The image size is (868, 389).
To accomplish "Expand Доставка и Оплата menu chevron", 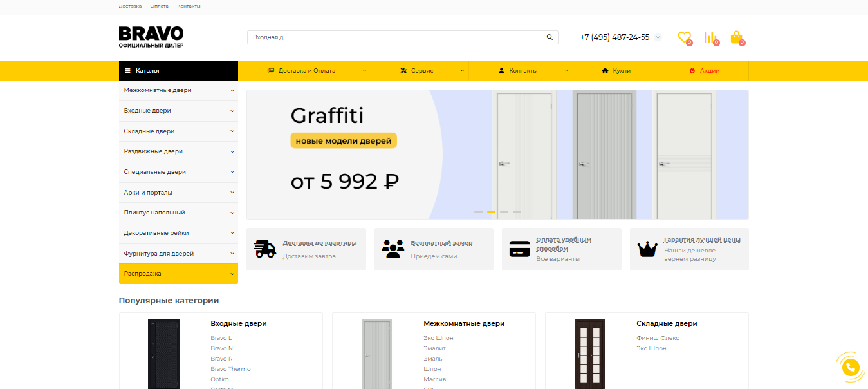I will pyautogui.click(x=364, y=71).
